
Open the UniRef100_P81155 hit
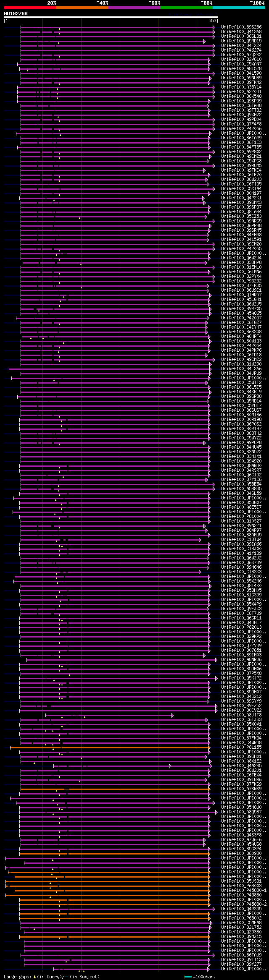tap(241, 747)
